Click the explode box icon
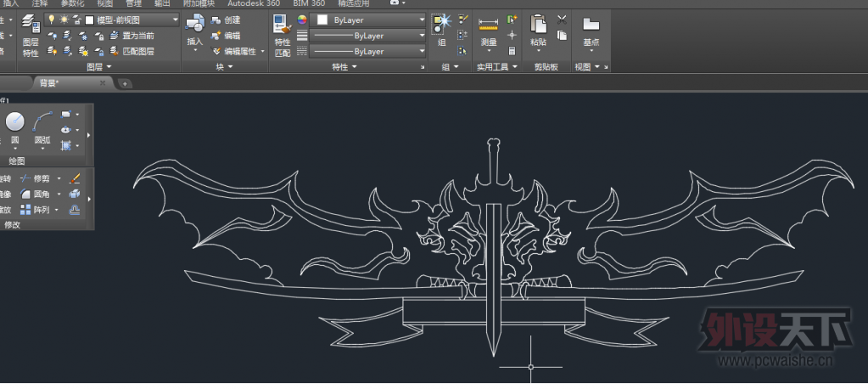868x389 pixels. tap(74, 194)
